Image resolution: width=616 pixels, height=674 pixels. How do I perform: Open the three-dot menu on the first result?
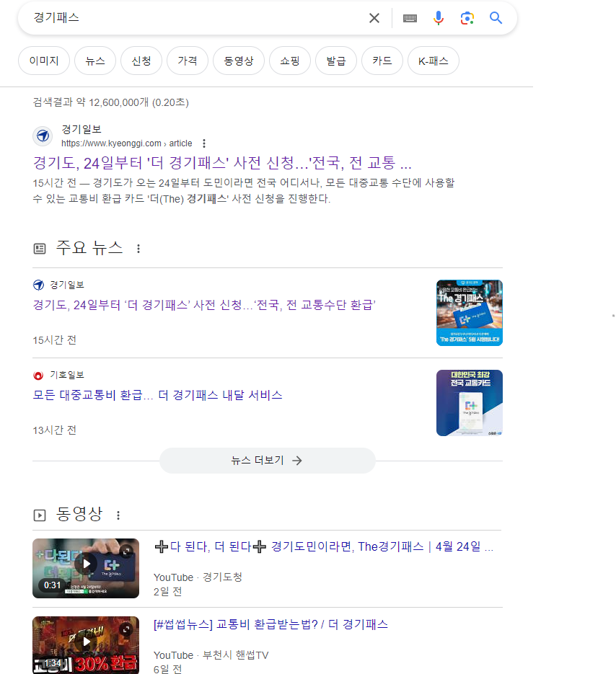tap(204, 143)
